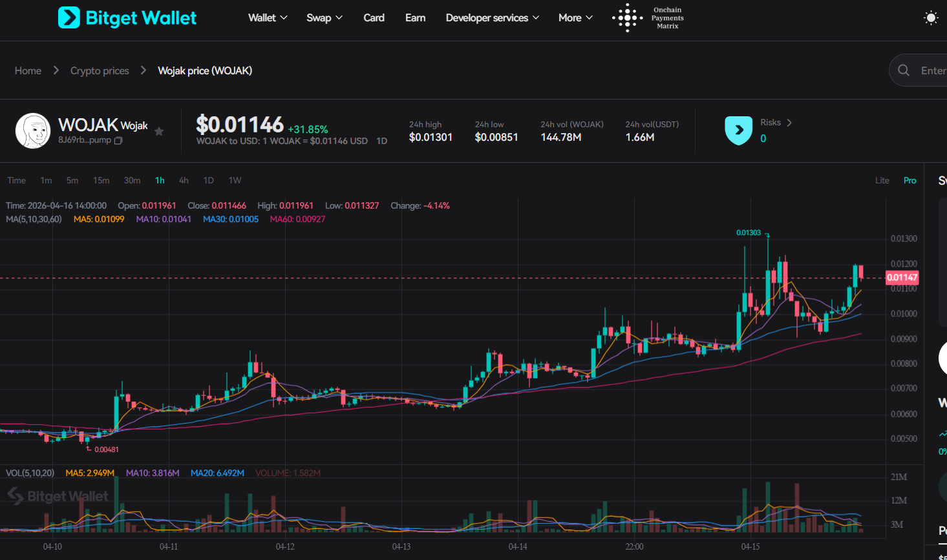The height and width of the screenshot is (560, 947).
Task: Click the 04-15 date axis label
Action: click(750, 546)
